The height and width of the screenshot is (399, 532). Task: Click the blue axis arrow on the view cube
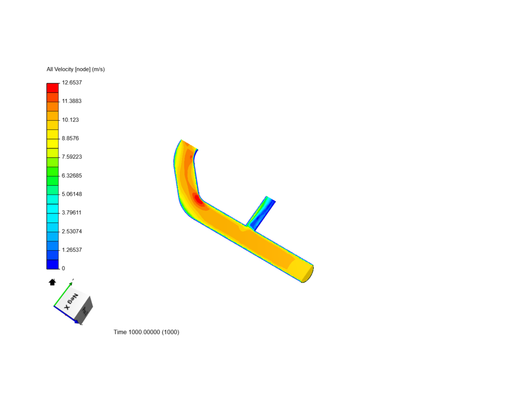[67, 315]
